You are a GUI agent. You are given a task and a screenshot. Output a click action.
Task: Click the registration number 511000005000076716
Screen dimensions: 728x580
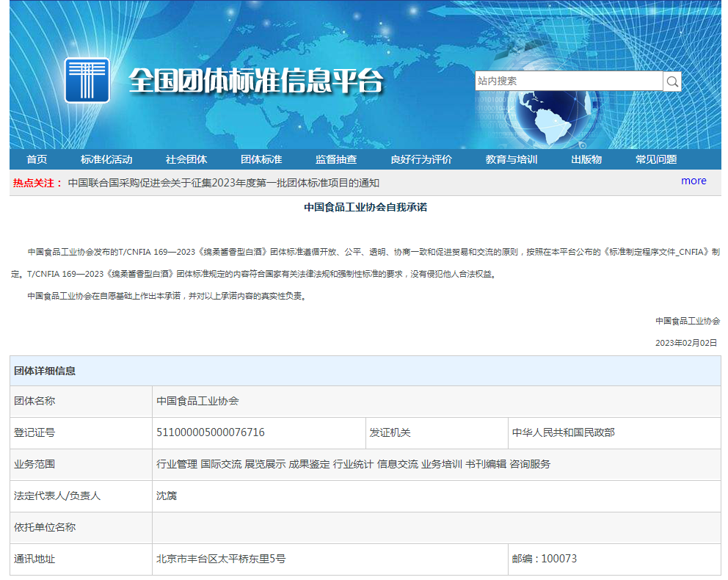tap(211, 432)
